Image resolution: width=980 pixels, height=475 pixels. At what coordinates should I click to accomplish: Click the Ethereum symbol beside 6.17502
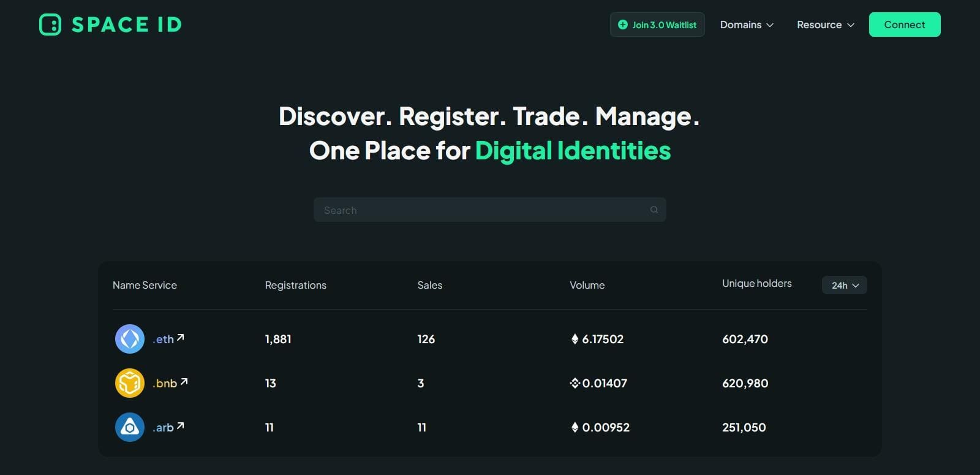click(x=575, y=339)
